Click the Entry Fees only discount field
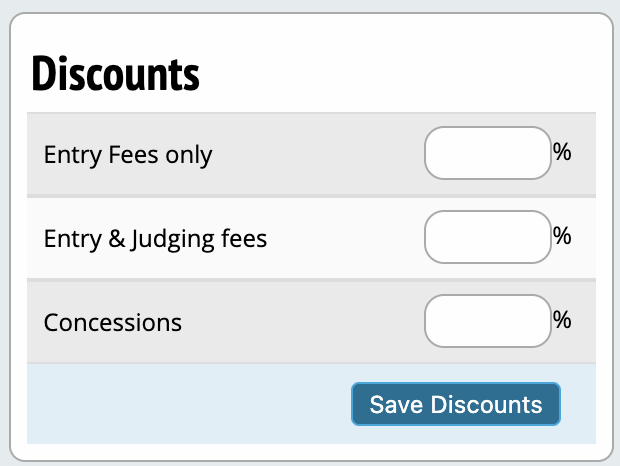 point(488,153)
